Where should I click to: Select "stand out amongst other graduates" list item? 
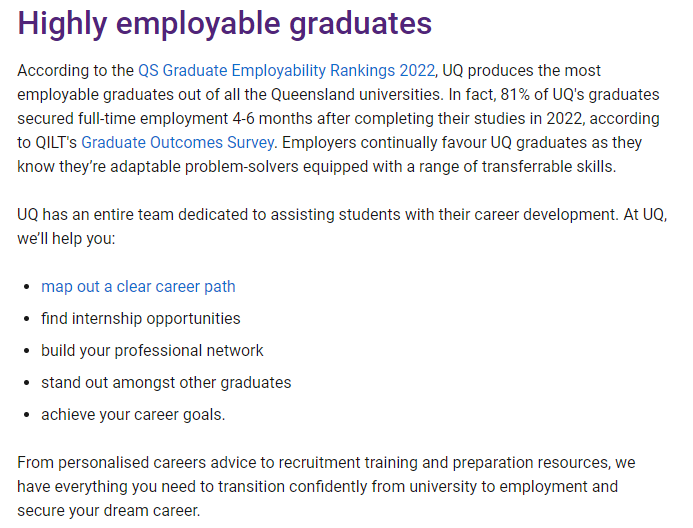pos(166,382)
